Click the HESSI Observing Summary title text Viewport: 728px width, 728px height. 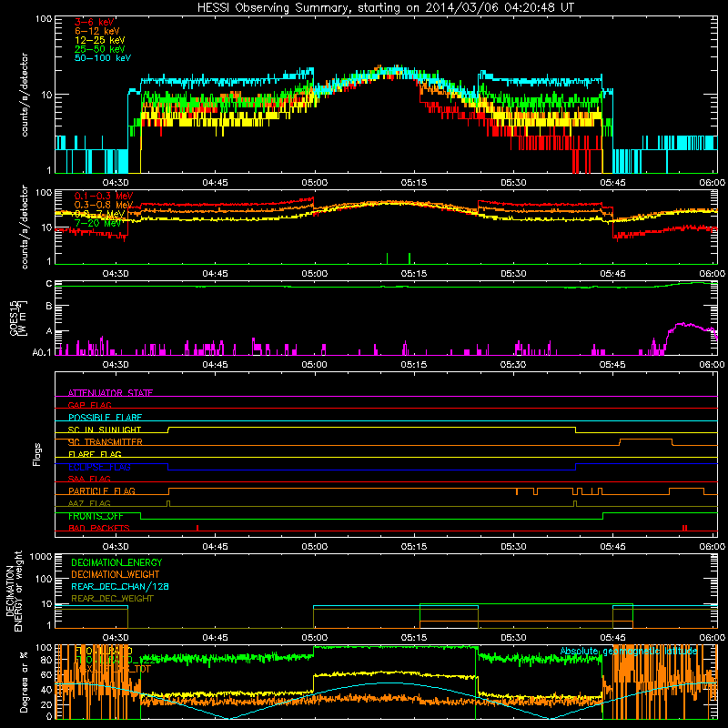point(385,8)
